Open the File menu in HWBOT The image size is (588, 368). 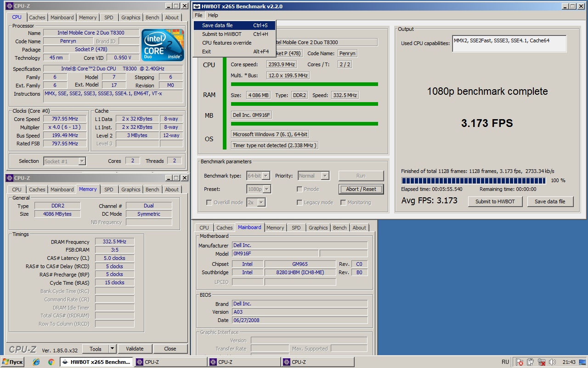pos(198,15)
